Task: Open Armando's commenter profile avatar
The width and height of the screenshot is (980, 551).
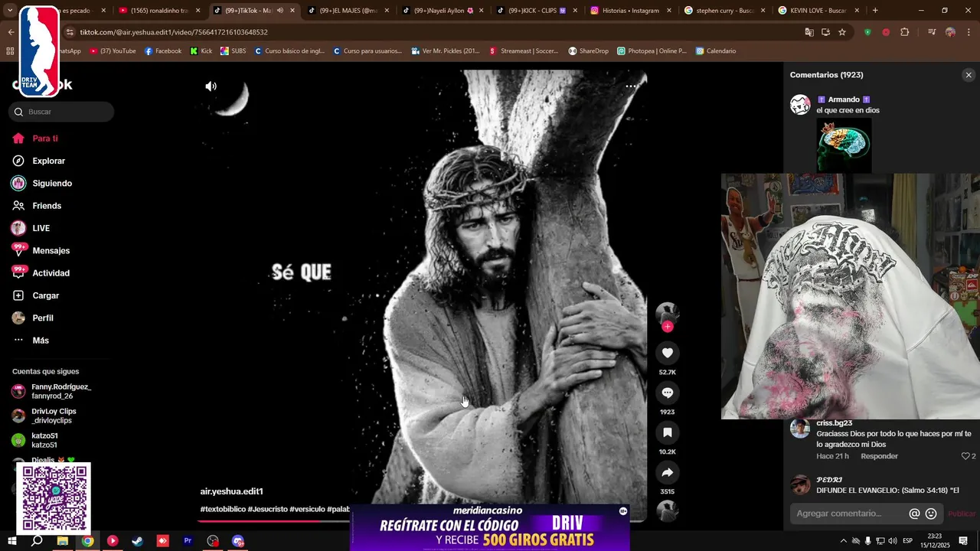Action: pos(800,105)
